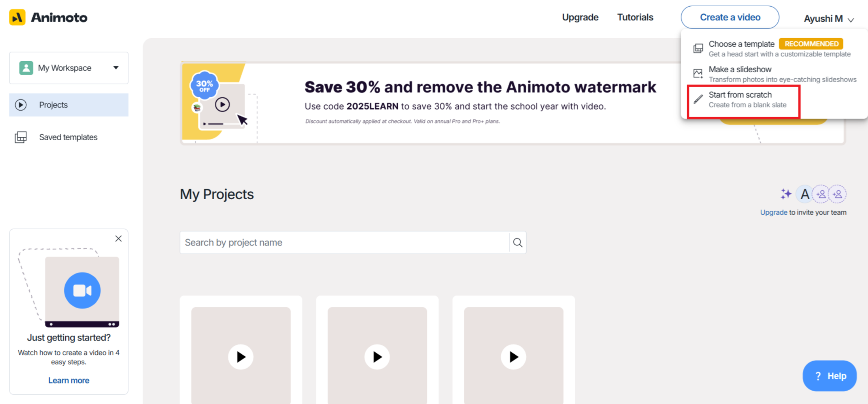Click the RECOMMENDED badge

pos(811,44)
